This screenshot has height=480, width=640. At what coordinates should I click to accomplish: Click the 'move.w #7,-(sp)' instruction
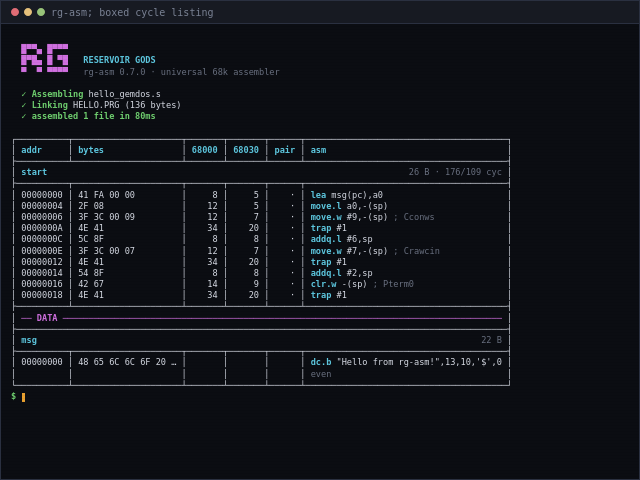point(349,251)
